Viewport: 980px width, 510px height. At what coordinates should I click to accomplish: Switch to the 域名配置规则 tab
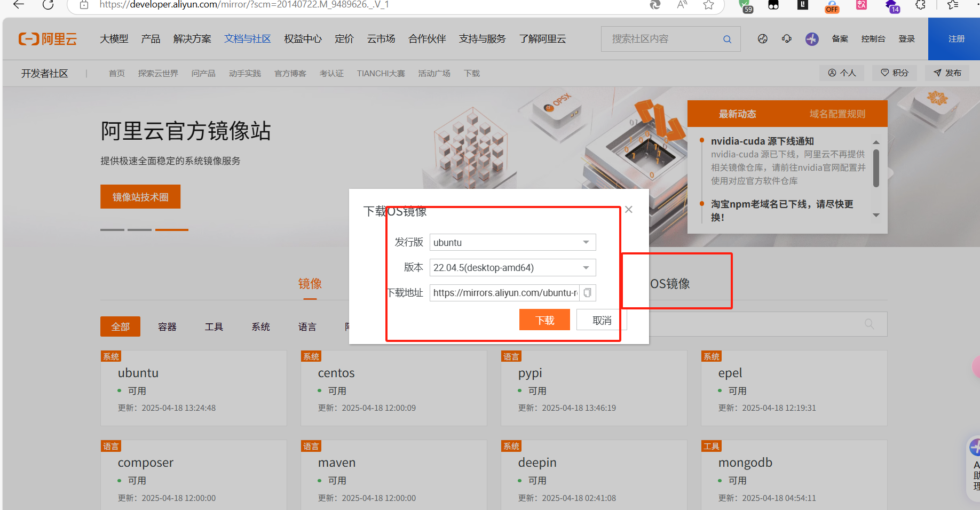[837, 114]
